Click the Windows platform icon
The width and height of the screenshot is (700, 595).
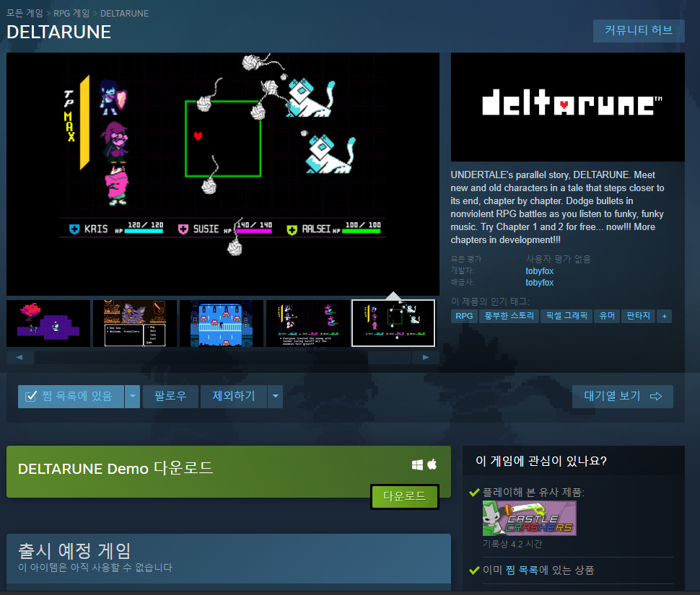417,464
